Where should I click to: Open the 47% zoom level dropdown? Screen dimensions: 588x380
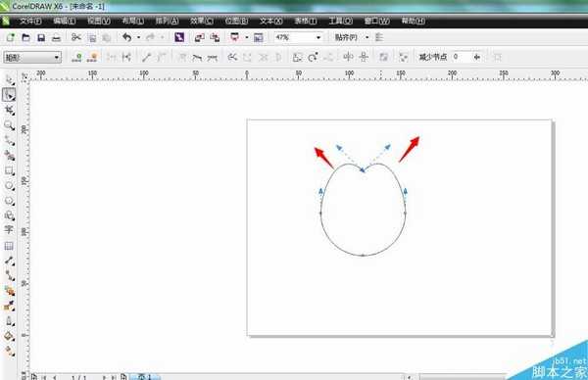click(318, 37)
